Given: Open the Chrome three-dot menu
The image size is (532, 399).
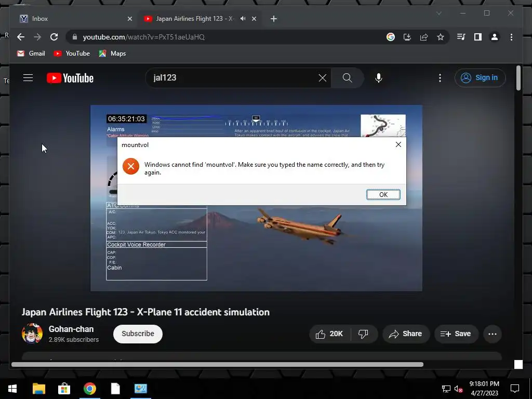Looking at the screenshot, I should 511,37.
